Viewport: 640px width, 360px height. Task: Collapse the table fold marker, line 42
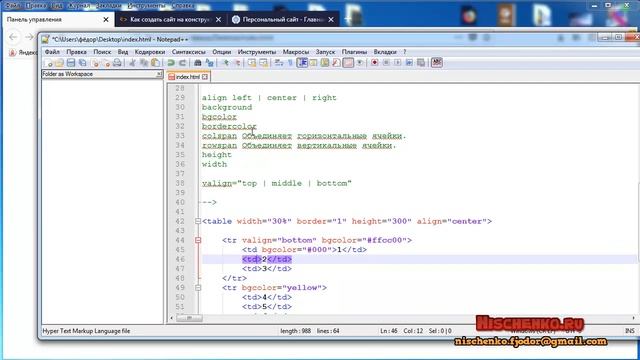click(198, 221)
